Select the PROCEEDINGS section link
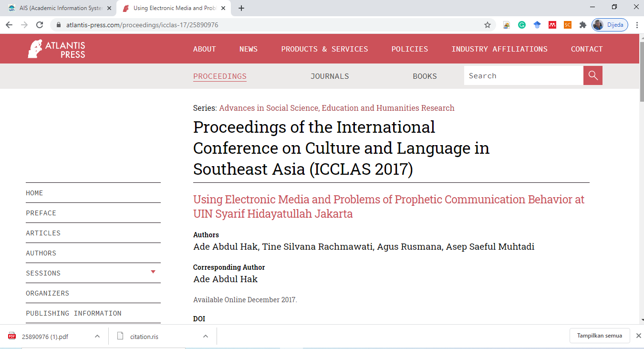Screen dimensions: 644x349 point(220,76)
